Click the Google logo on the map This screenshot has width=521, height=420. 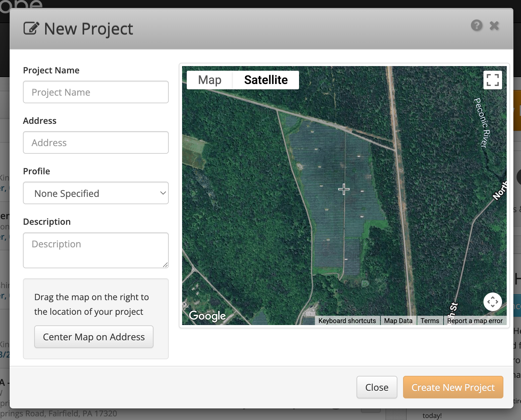point(207,315)
